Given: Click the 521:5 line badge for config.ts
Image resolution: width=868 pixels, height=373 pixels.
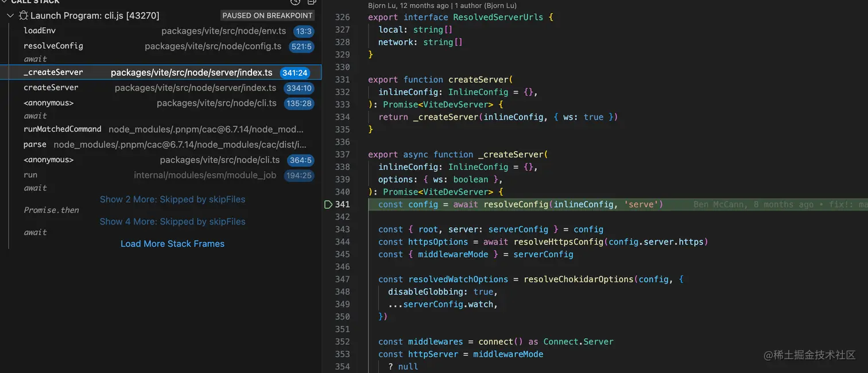Looking at the screenshot, I should click(301, 46).
